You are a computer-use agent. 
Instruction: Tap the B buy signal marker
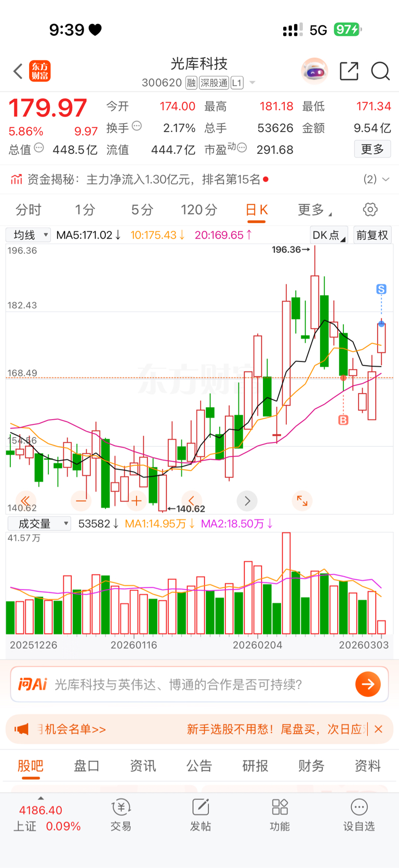[x=343, y=420]
